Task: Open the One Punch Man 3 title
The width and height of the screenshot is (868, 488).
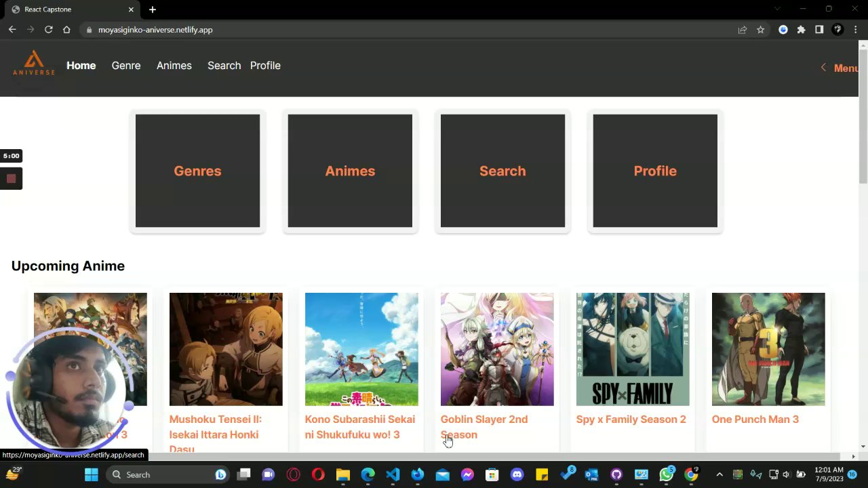Action: [x=755, y=420]
